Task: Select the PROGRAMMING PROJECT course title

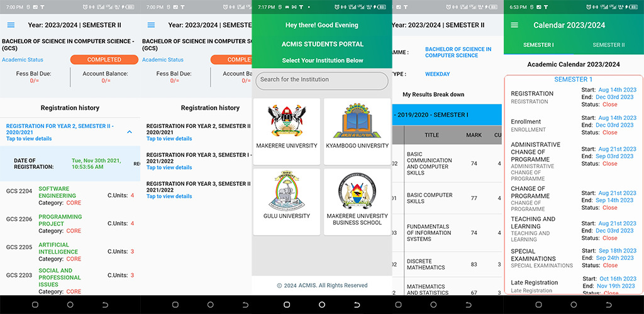Action: 60,220
